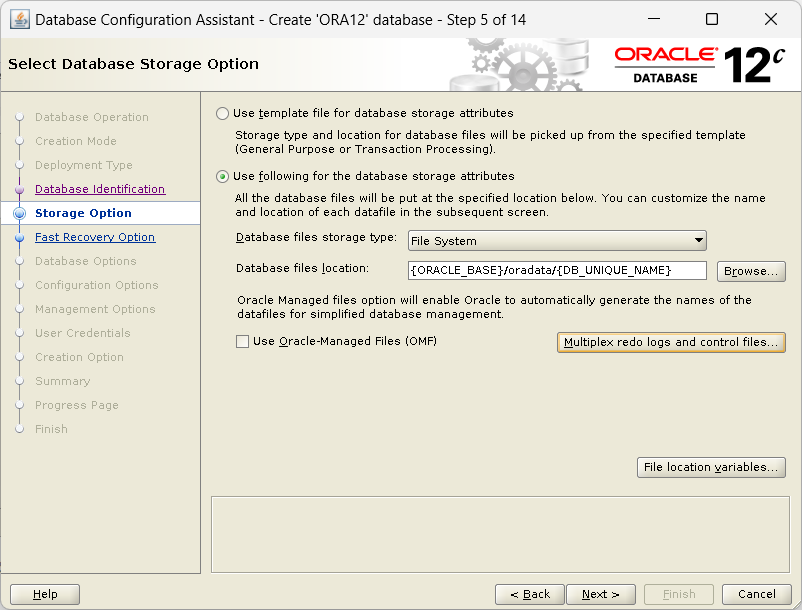The width and height of the screenshot is (802, 610).
Task: Maximize the Database Configuration Assistant window
Action: tap(711, 19)
